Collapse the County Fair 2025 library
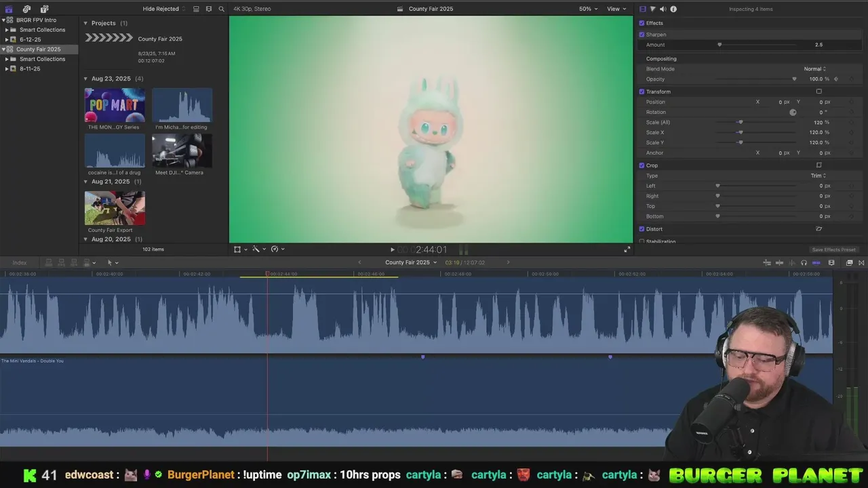The image size is (868, 488). 3,49
